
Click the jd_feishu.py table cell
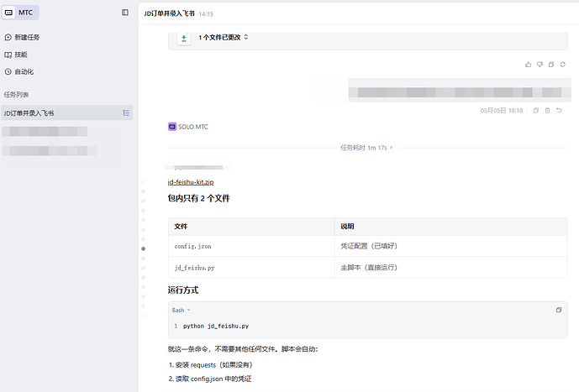point(251,268)
